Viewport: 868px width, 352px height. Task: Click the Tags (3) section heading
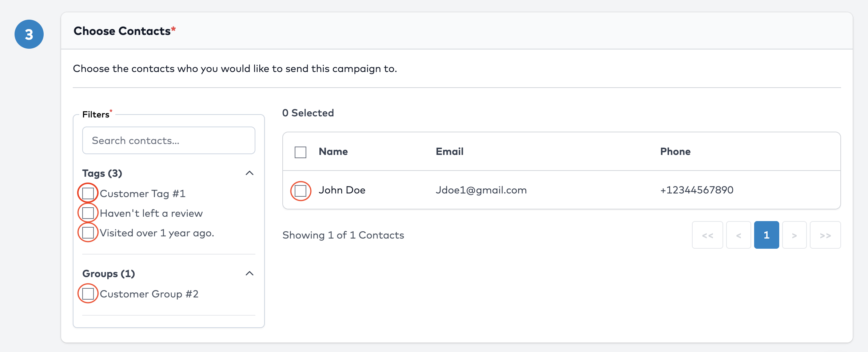[102, 173]
